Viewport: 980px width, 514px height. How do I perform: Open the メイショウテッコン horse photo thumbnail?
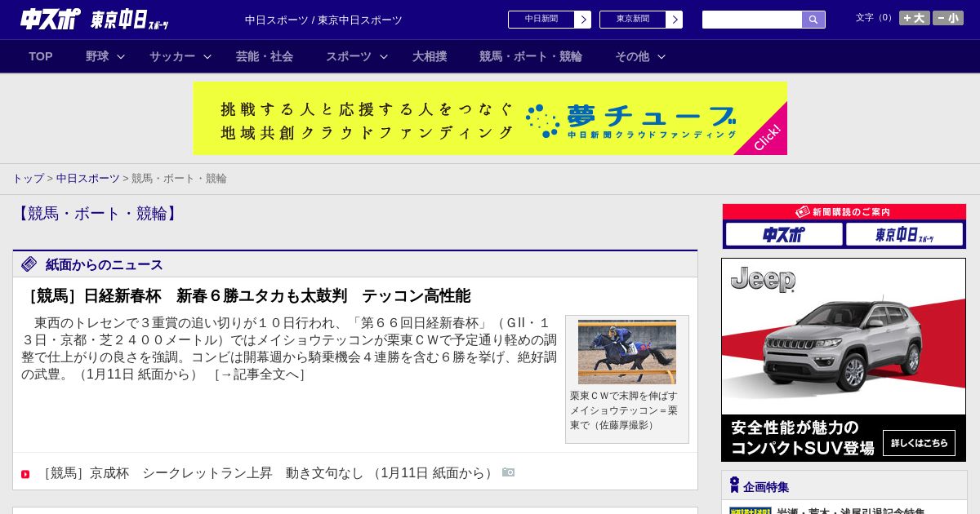pyautogui.click(x=627, y=352)
